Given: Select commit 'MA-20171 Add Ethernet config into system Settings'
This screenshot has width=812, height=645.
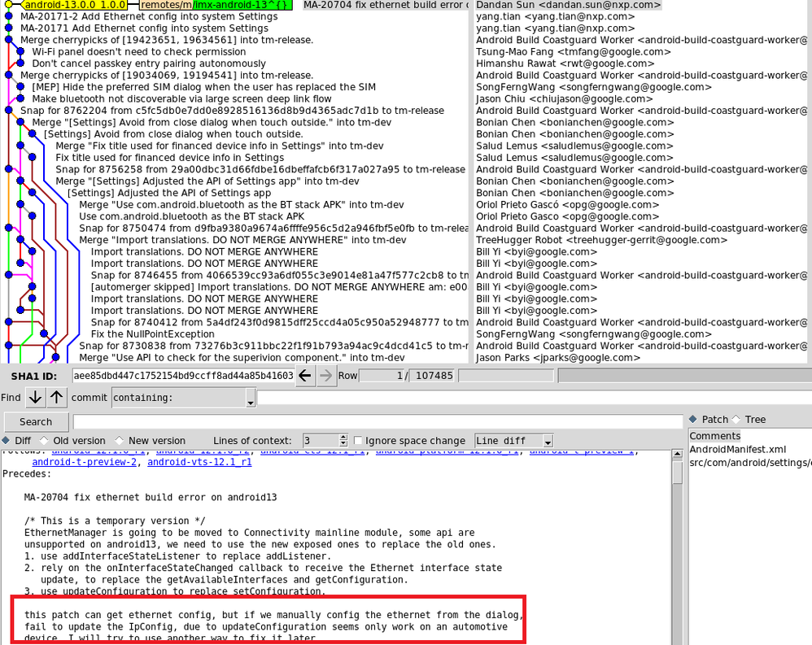Looking at the screenshot, I should click(x=145, y=28).
